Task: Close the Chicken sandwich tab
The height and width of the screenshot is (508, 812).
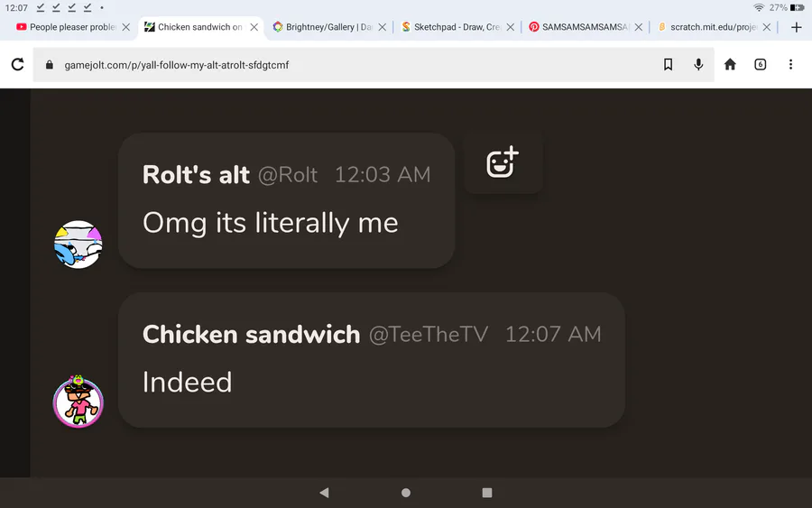Action: point(254,27)
